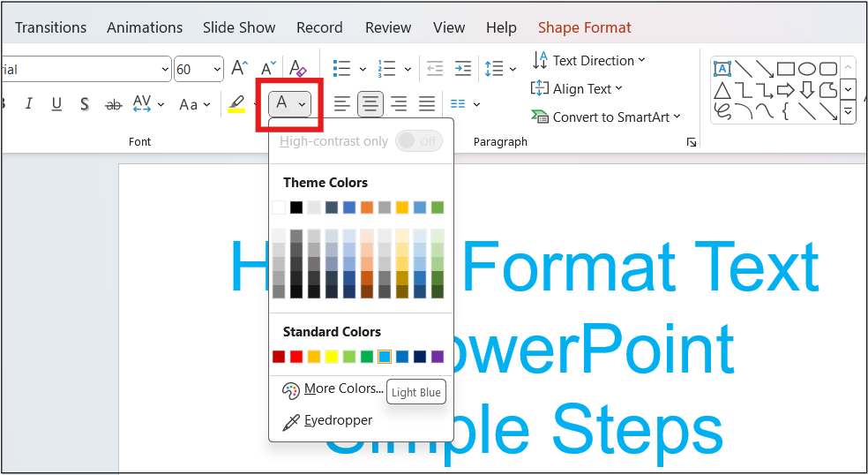This screenshot has width=868, height=475.
Task: Select the Oval shape
Action: point(806,69)
